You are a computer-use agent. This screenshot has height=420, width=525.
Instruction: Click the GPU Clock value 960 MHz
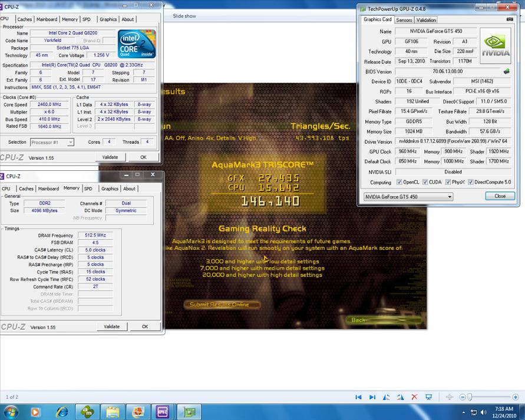(x=408, y=151)
